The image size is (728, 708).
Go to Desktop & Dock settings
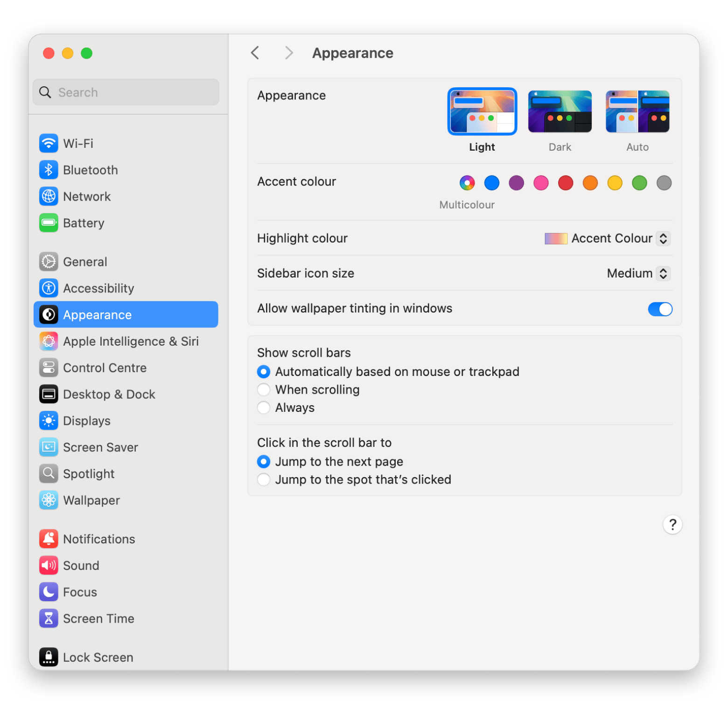[x=109, y=395]
